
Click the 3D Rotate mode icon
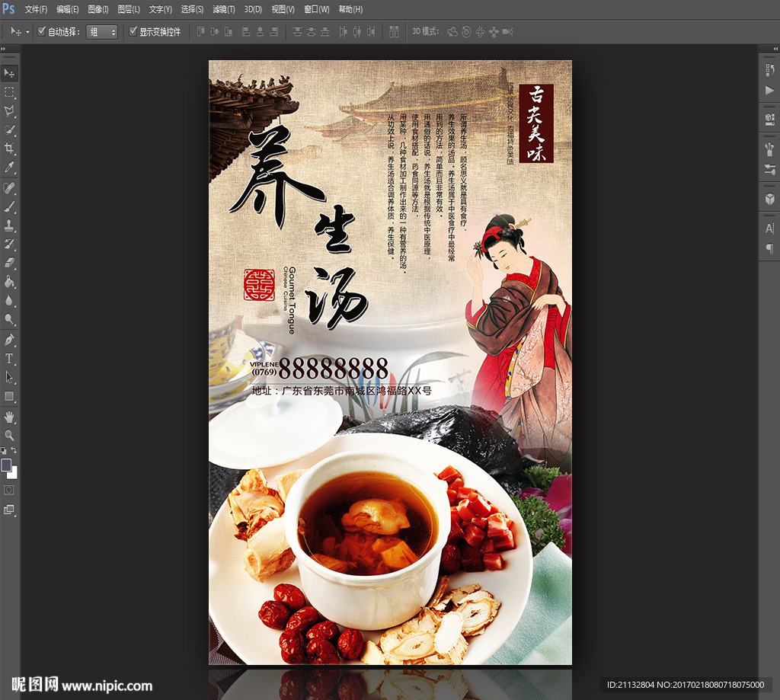[452, 32]
